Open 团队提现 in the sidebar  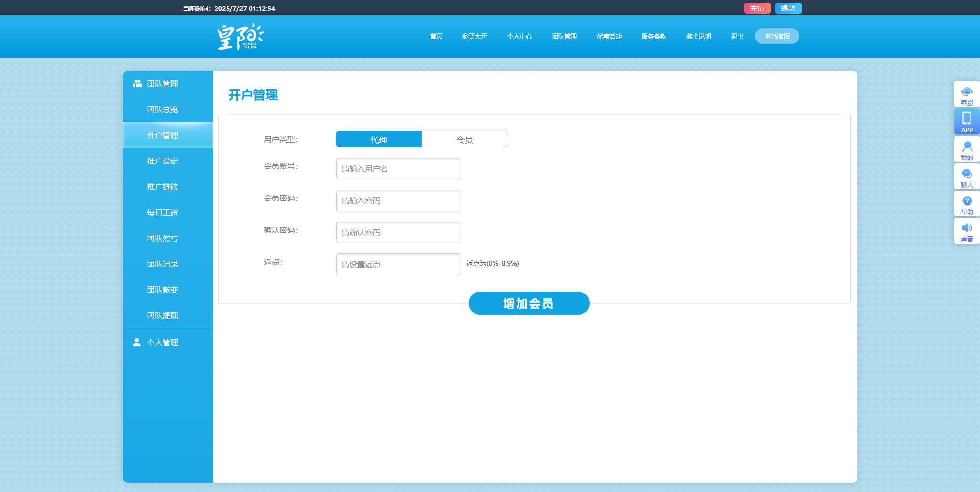coord(168,315)
